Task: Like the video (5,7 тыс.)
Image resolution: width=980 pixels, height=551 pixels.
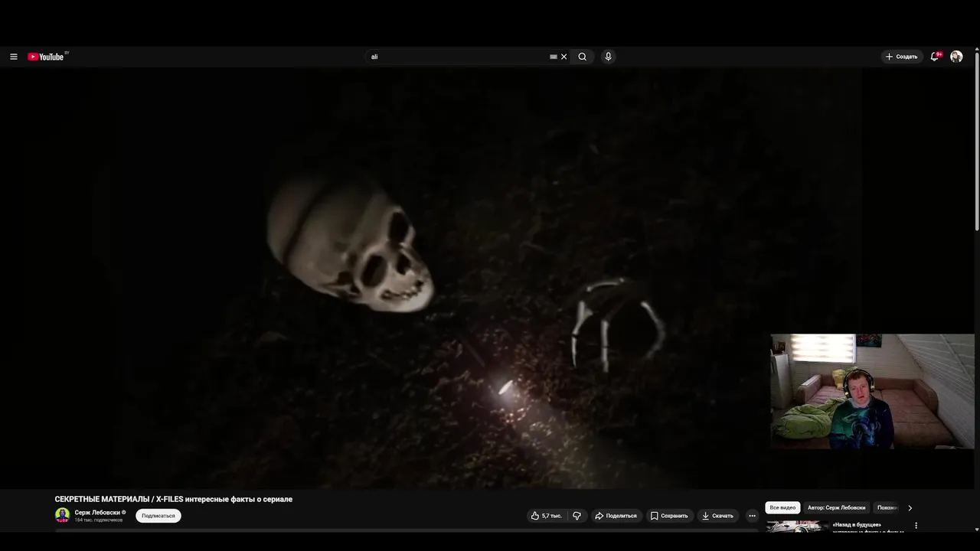Action: point(547,516)
